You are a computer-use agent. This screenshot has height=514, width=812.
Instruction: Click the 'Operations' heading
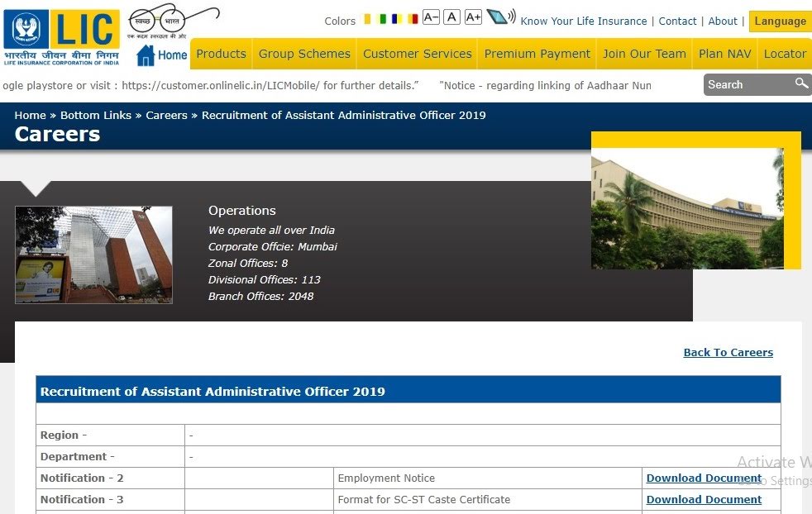(x=241, y=211)
